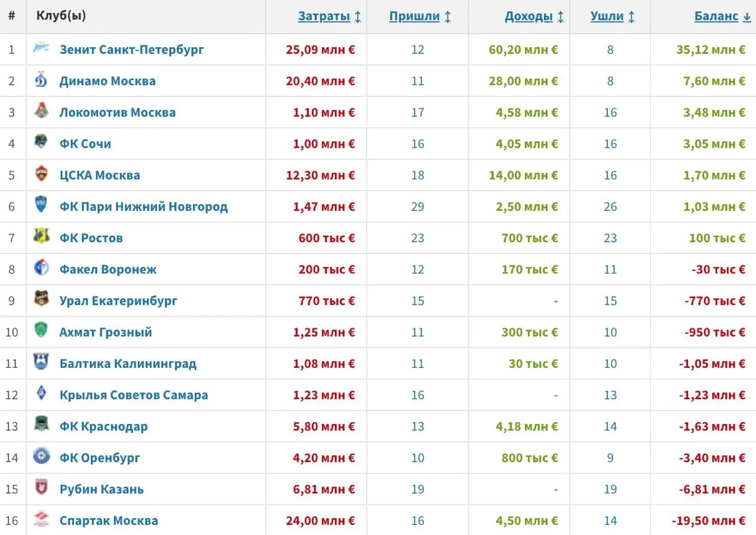
Task: Click Rubin Kazan's -6,81 млн € balance
Action: [x=712, y=489]
